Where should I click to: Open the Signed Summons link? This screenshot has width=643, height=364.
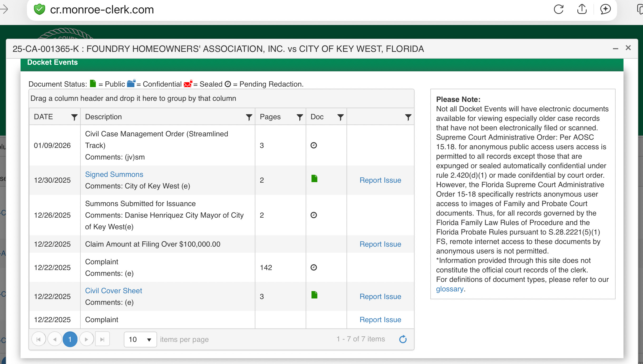pyautogui.click(x=114, y=174)
